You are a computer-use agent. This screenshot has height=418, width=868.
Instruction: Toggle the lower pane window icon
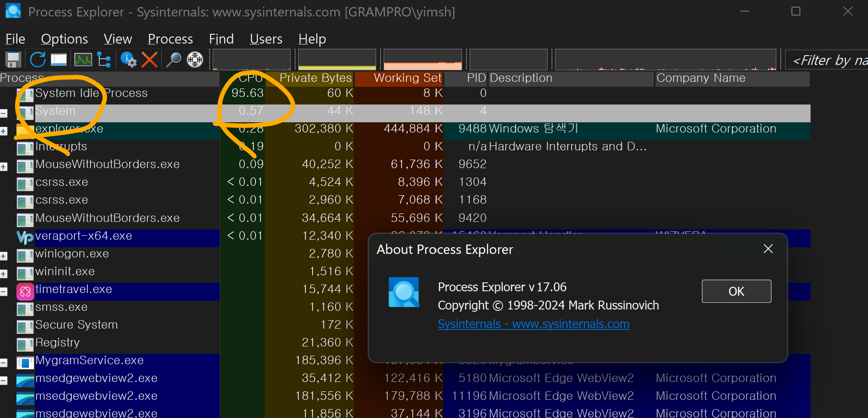(x=59, y=60)
